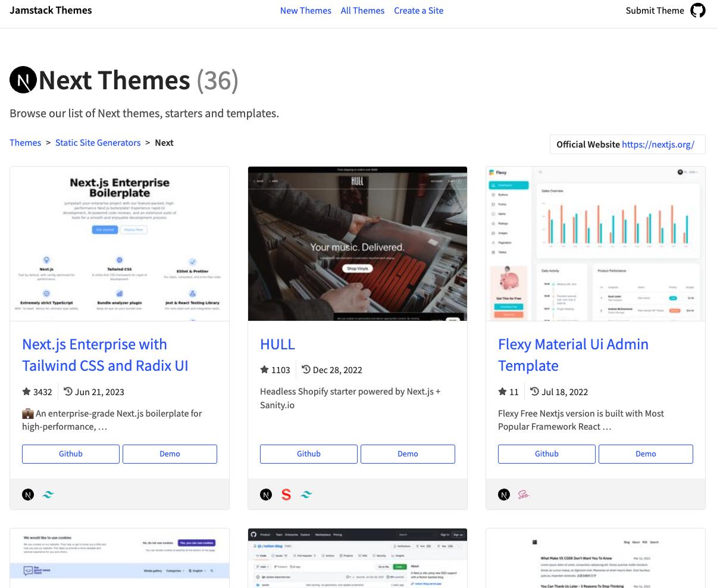Viewport: 717px width, 588px height.
Task: Click Flexy Free Nextjs version description
Action: tap(581, 420)
